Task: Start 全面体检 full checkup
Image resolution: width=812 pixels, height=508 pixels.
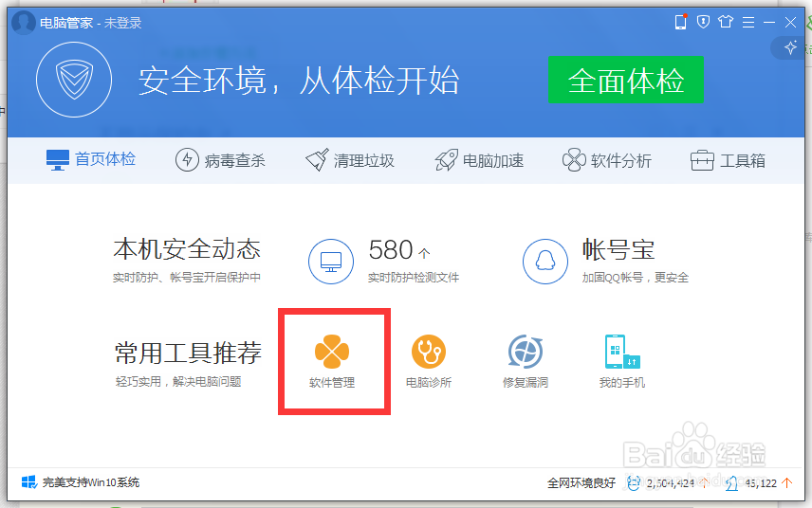Action: (x=625, y=80)
